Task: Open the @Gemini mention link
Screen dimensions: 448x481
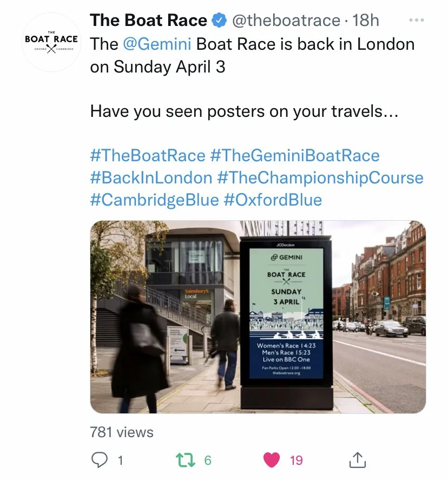Action: [157, 44]
